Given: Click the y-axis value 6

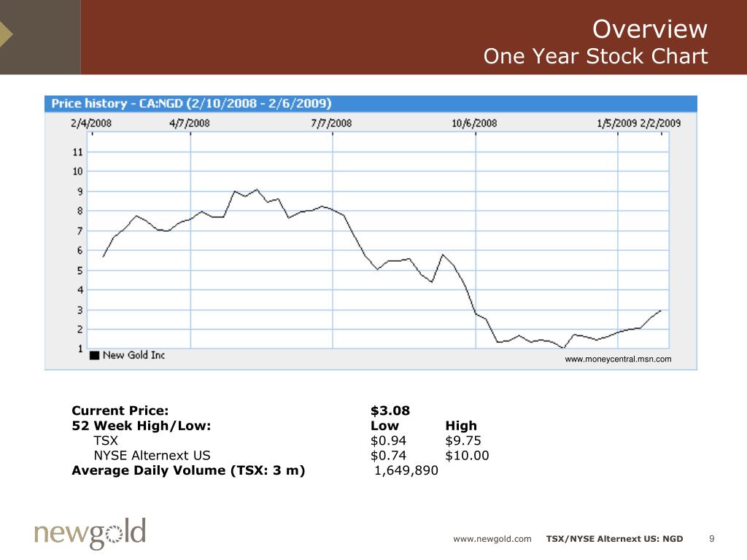Looking at the screenshot, I should pos(80,250).
